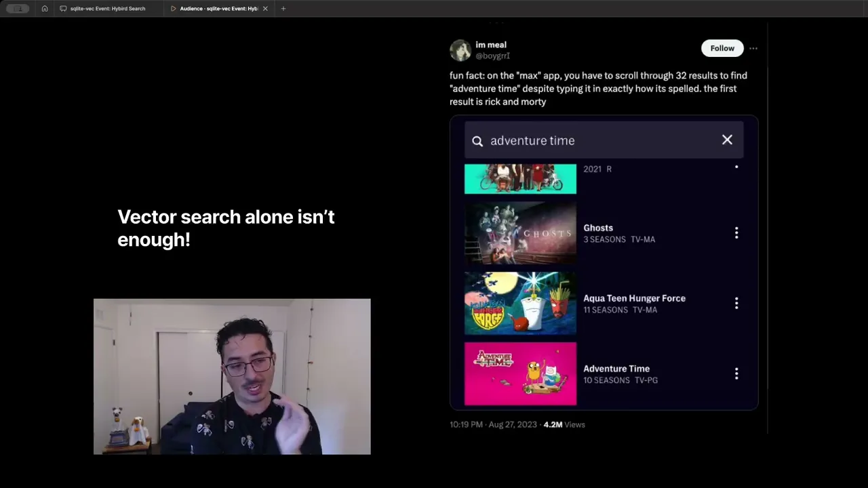
Task: Click the 11 SEASONS TV-MA text
Action: (620, 310)
